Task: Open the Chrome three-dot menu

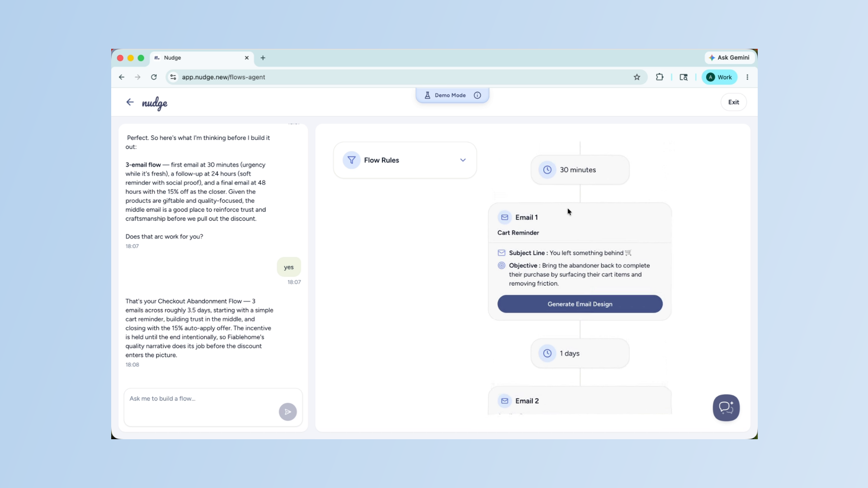Action: (x=747, y=77)
